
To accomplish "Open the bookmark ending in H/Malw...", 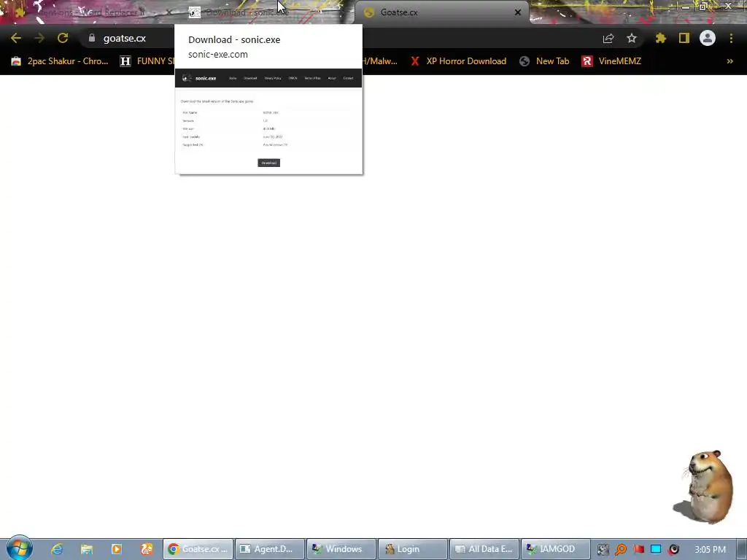I will pos(380,61).
